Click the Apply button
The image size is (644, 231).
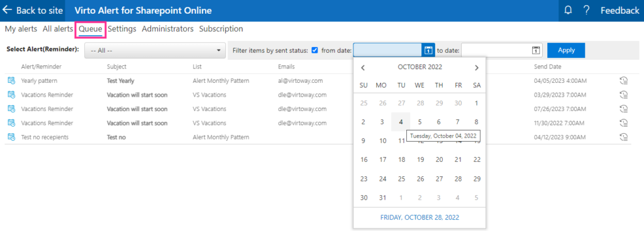[x=567, y=50]
